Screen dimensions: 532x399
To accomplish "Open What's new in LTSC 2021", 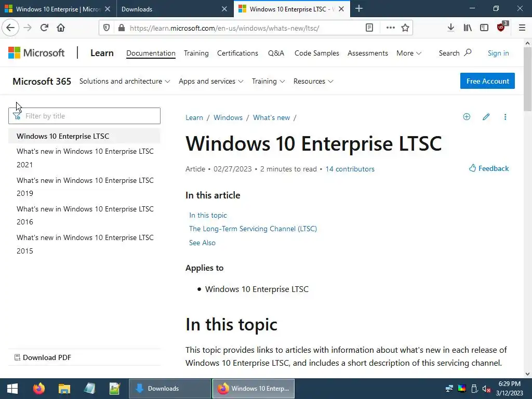I will pyautogui.click(x=85, y=158).
